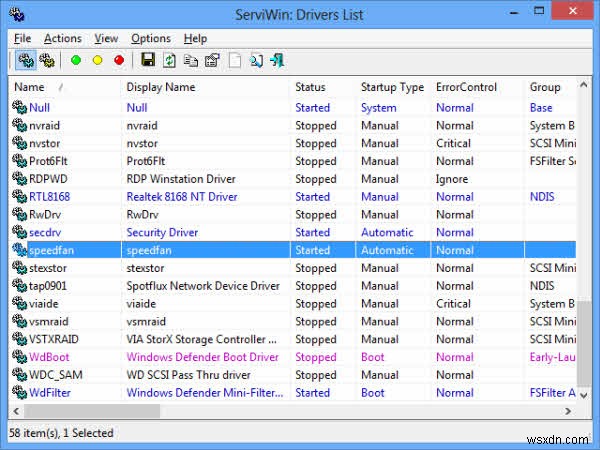This screenshot has width=600, height=450.
Task: Click 'Security Driver' display name
Action: click(162, 232)
